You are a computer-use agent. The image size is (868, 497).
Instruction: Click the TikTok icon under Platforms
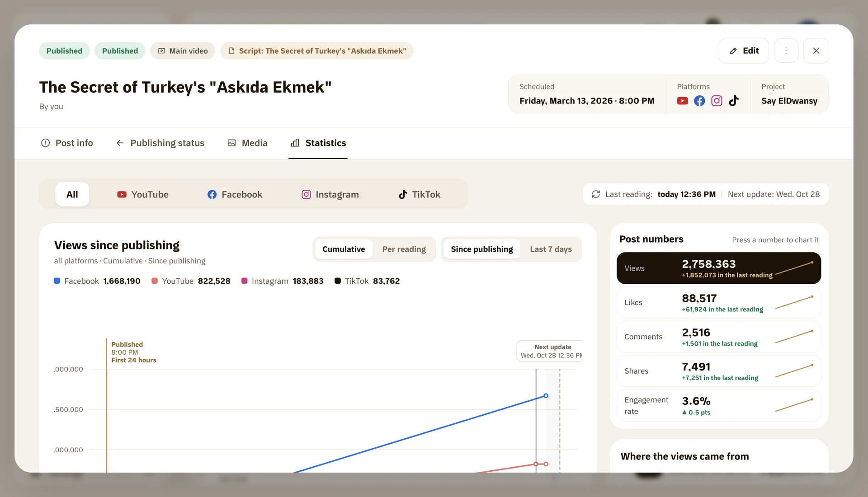pos(734,101)
